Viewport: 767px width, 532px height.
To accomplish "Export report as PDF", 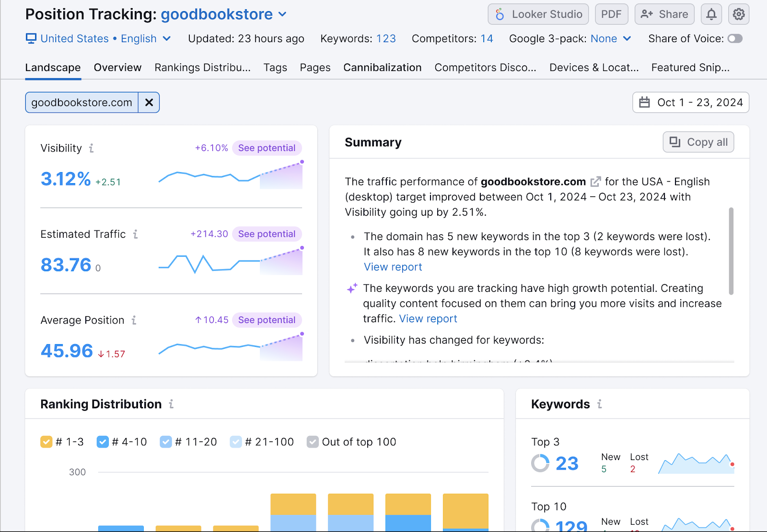I will coord(611,14).
